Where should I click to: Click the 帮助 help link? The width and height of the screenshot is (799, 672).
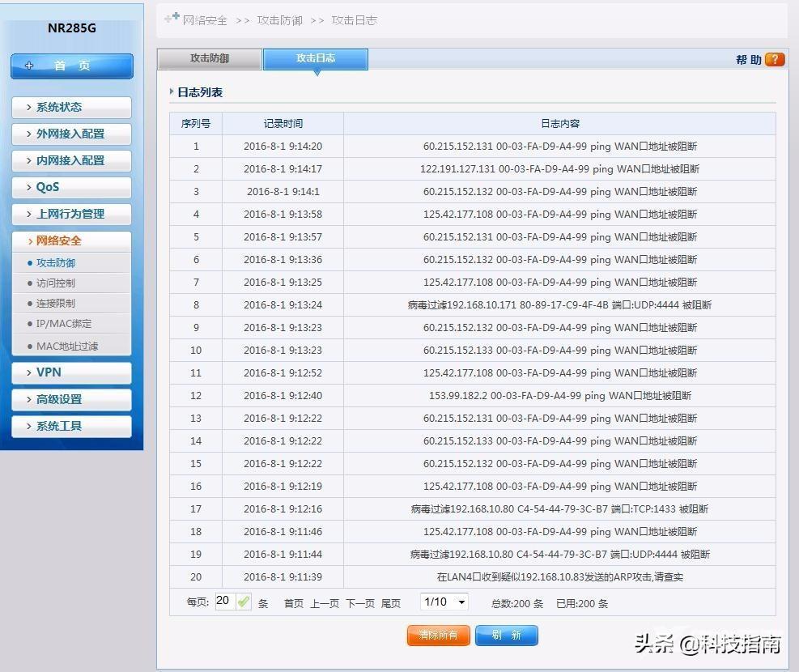[749, 60]
